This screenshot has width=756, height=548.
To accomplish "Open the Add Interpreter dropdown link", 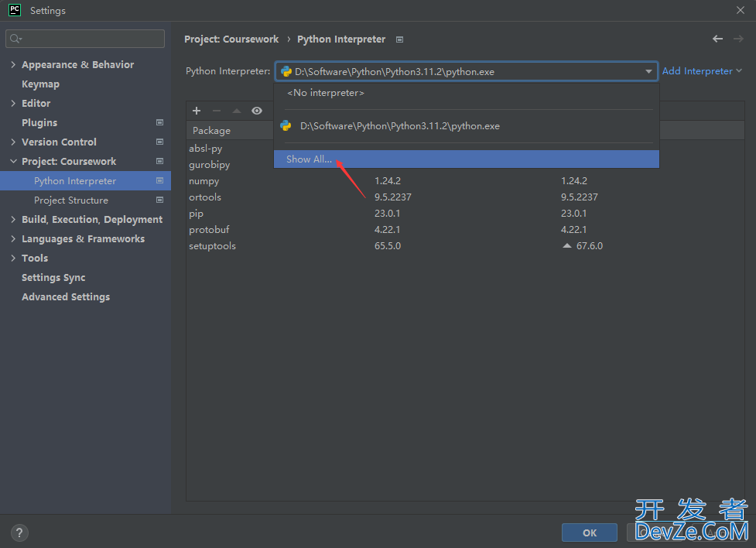I will click(x=702, y=71).
